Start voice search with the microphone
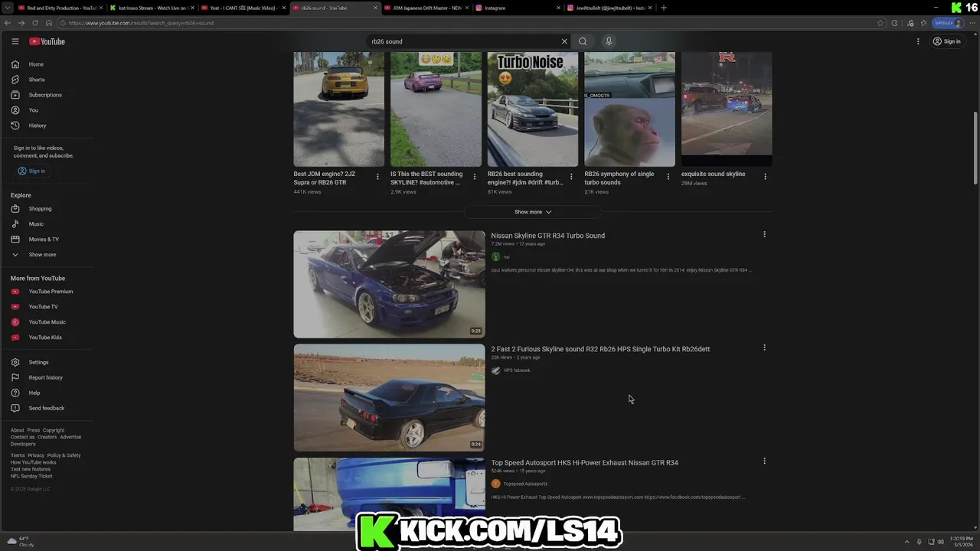The height and width of the screenshot is (551, 980). (609, 41)
